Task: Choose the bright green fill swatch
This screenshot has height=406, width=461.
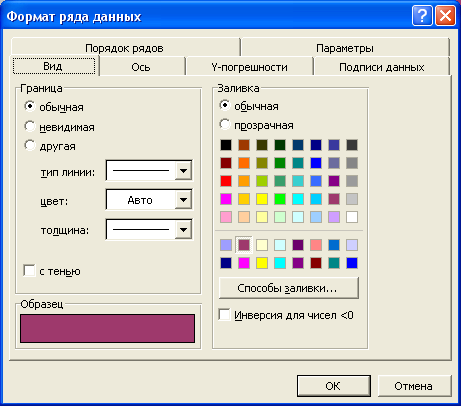Action: (280, 199)
